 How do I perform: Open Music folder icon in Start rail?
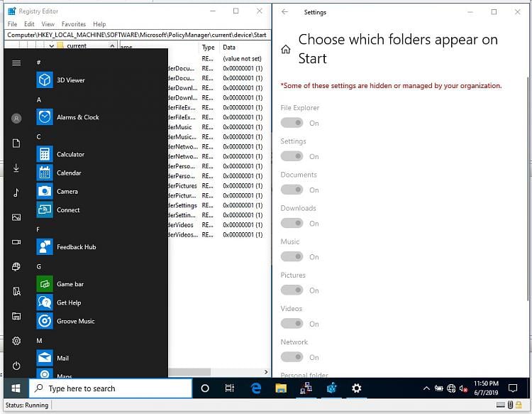point(16,192)
